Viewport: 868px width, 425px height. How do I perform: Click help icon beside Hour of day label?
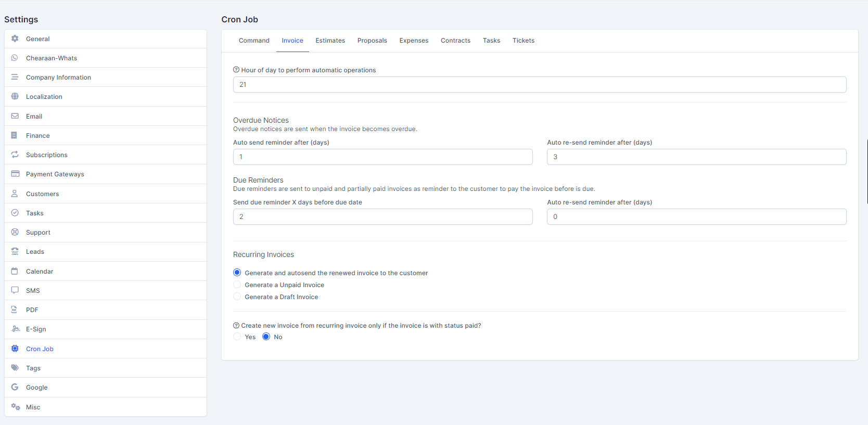[236, 70]
